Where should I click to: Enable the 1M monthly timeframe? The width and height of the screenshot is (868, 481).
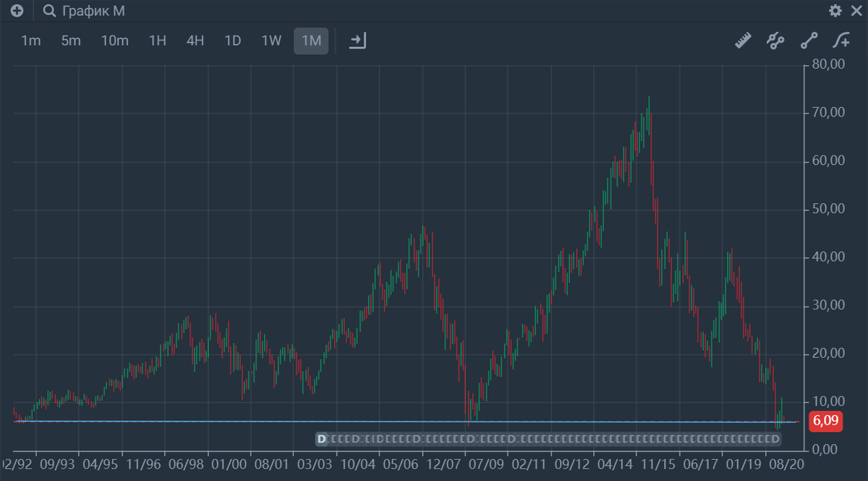[311, 41]
